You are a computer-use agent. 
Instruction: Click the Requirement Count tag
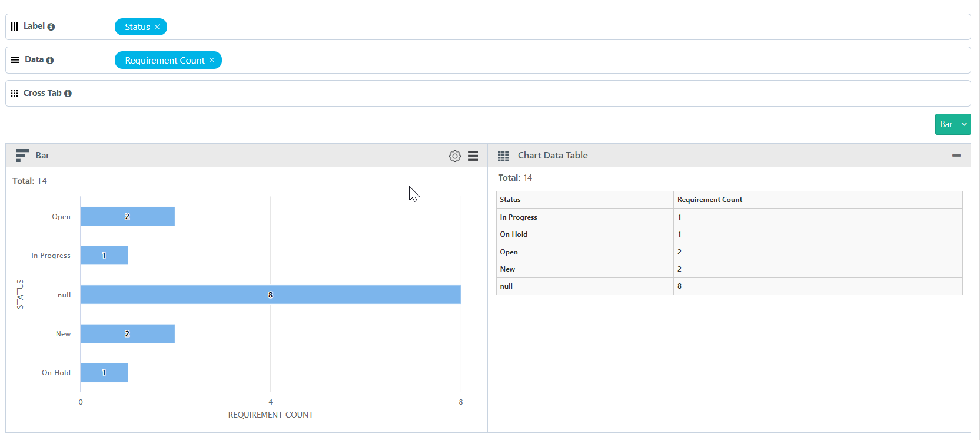(x=164, y=60)
